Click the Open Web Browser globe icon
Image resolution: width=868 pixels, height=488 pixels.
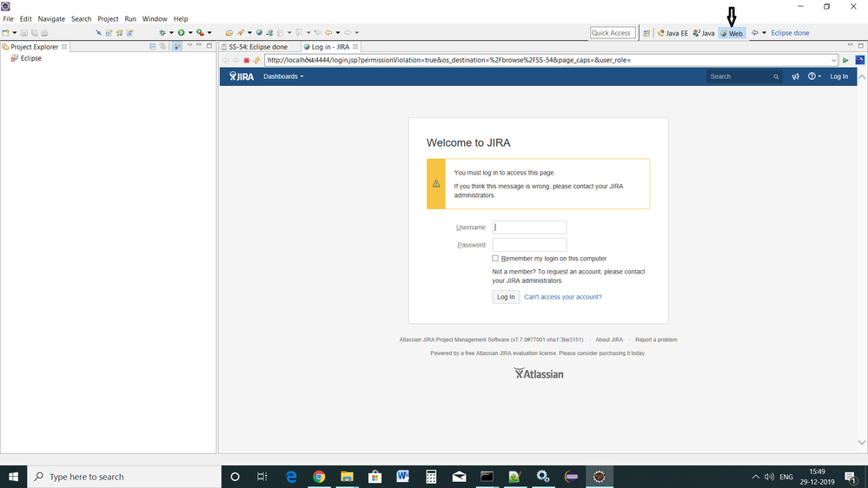tap(259, 33)
